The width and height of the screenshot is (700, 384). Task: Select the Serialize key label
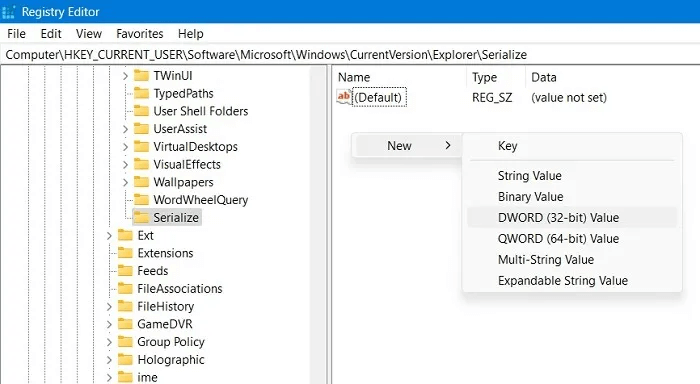click(176, 217)
